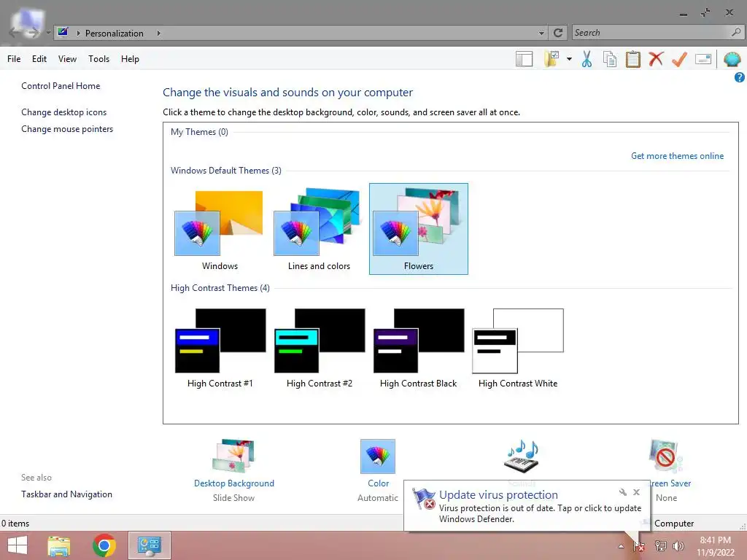This screenshot has height=560, width=747.
Task: Select the High Contrast #2 theme
Action: pyautogui.click(x=320, y=348)
